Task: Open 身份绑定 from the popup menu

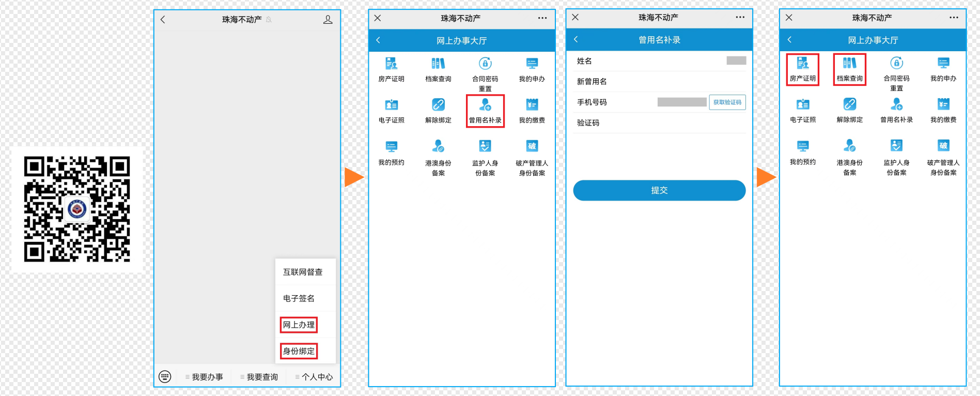Action: tap(299, 351)
